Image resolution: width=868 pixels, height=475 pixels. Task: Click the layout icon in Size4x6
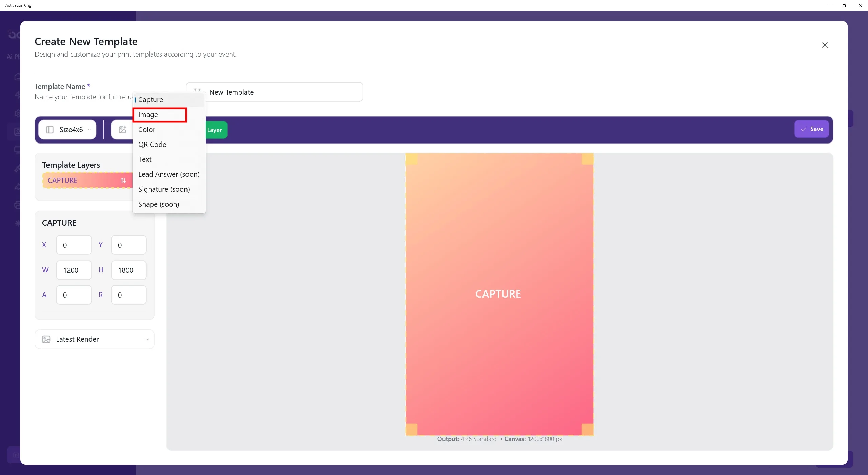click(x=50, y=130)
